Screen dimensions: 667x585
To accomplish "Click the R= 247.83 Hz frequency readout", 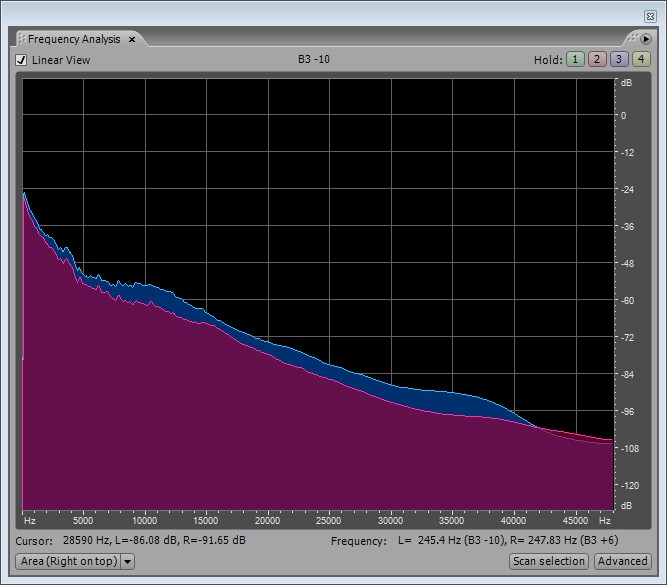I will (x=564, y=540).
